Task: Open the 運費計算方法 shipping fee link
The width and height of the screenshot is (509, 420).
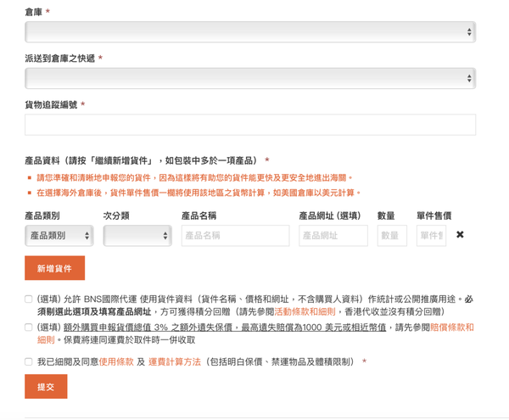Action: coord(174,361)
